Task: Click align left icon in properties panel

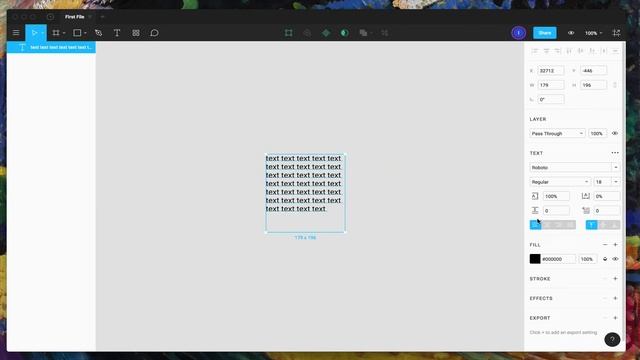Action: click(535, 51)
